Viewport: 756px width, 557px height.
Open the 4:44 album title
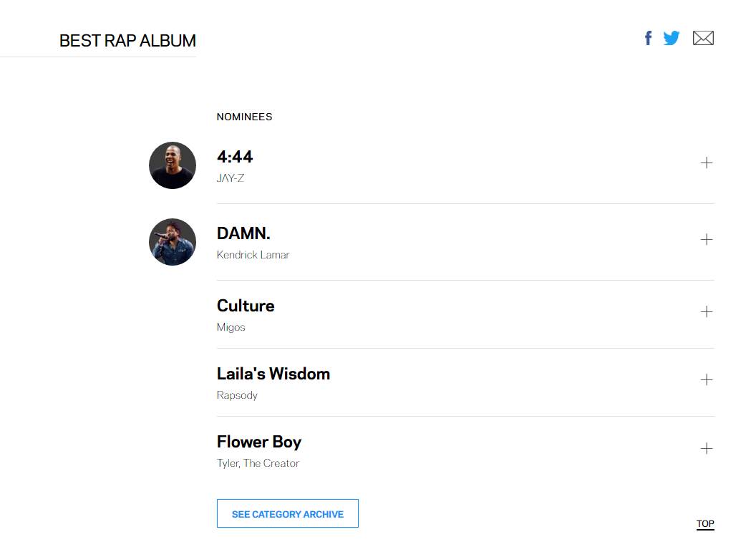pyautogui.click(x=235, y=157)
